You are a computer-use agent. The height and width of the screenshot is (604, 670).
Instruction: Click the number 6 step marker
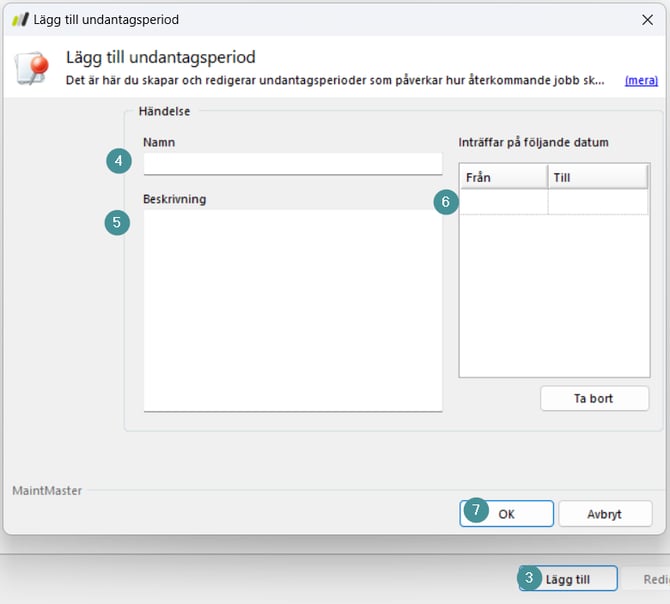click(446, 201)
